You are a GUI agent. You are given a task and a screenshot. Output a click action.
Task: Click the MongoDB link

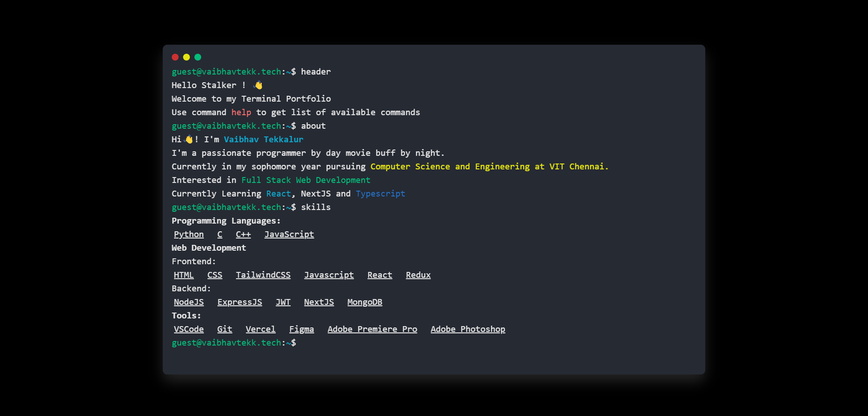365,302
